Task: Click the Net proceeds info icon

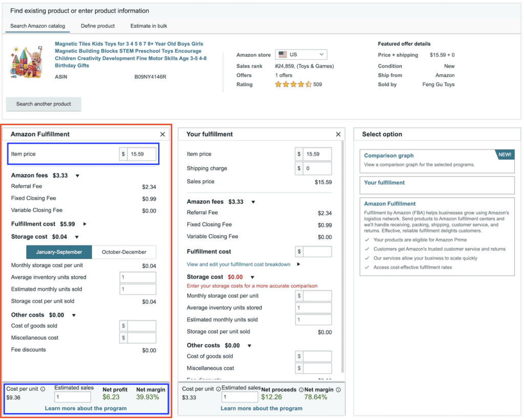Action: (301, 389)
